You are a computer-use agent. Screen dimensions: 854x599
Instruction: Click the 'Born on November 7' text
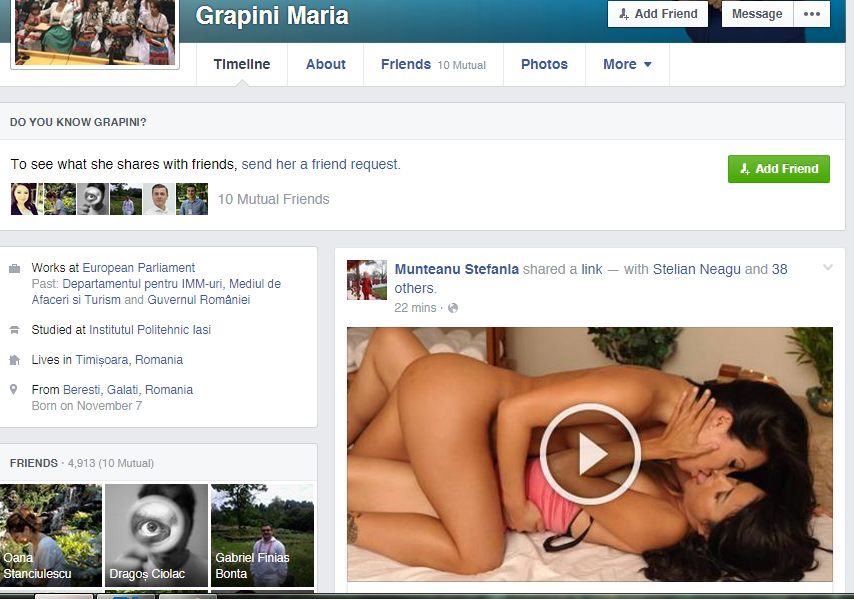point(87,406)
